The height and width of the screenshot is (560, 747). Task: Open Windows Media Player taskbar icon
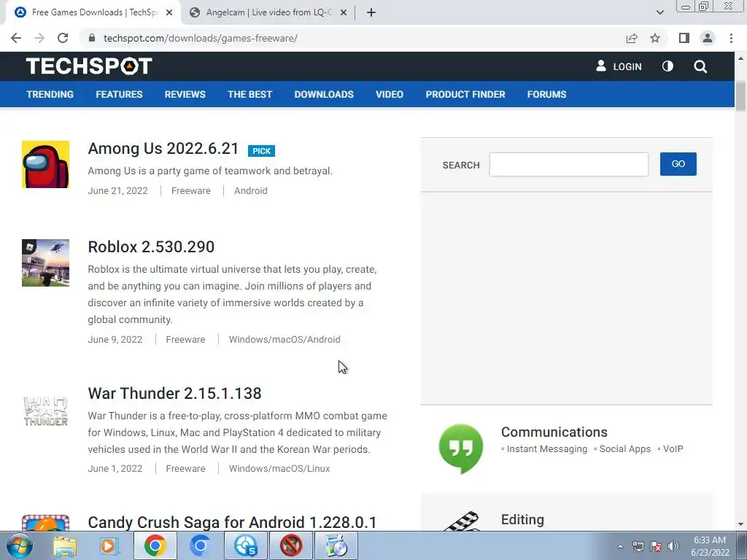point(109,545)
